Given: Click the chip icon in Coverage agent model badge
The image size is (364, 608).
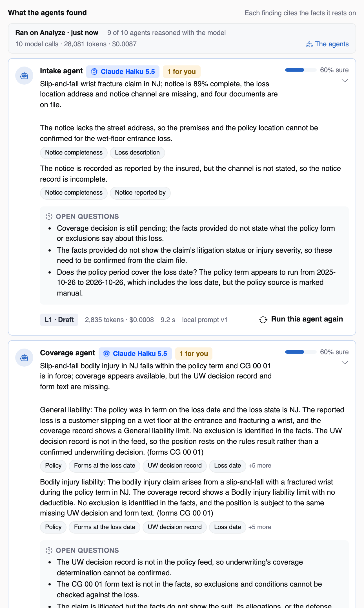Looking at the screenshot, I should pyautogui.click(x=106, y=354).
